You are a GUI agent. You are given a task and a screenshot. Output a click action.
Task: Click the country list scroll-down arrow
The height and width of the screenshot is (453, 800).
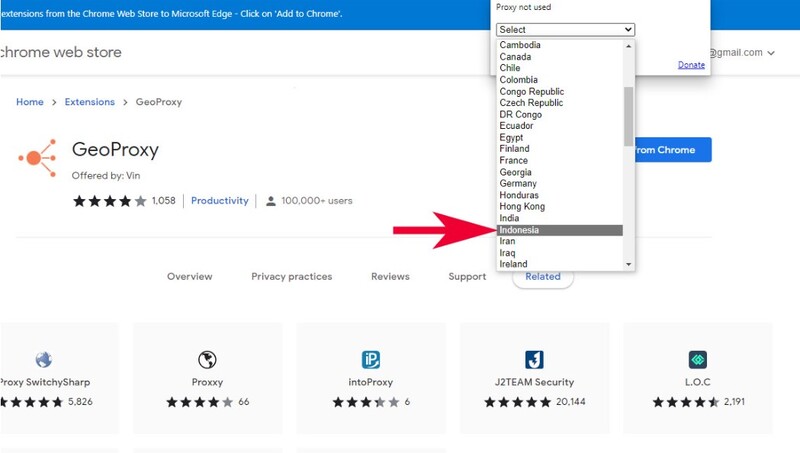pyautogui.click(x=629, y=264)
